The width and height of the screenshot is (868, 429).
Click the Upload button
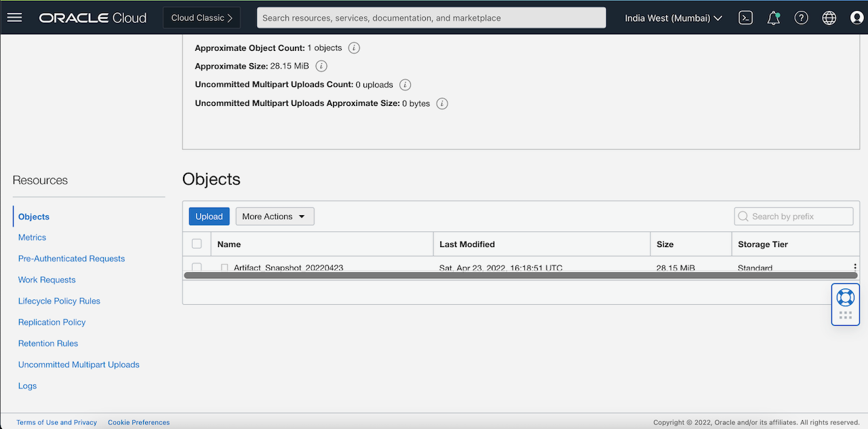pos(209,216)
